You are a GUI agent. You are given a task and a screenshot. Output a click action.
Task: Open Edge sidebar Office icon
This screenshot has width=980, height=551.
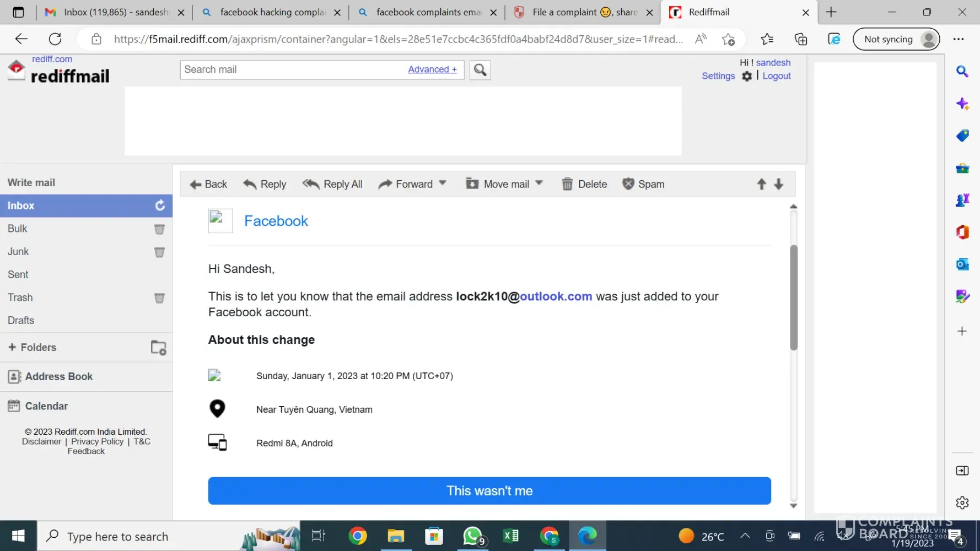[x=962, y=232]
